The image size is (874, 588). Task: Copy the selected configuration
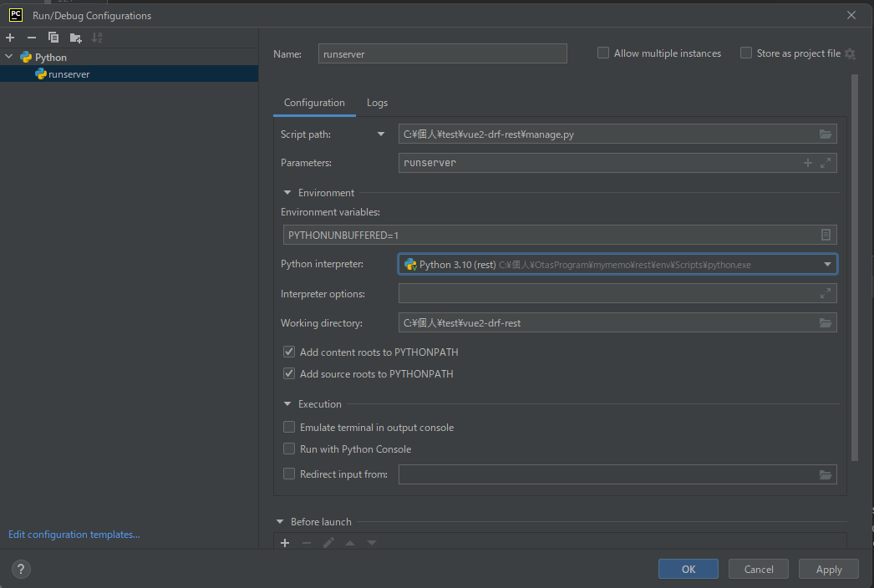[53, 38]
